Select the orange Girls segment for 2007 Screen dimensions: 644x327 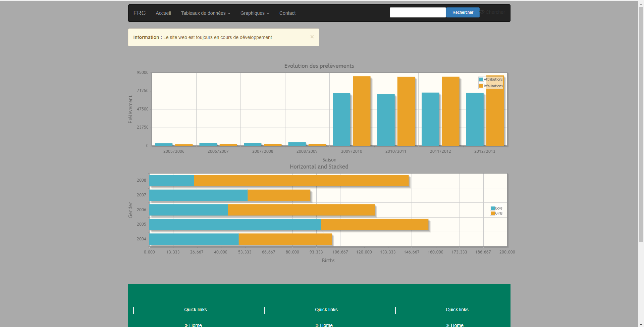[x=279, y=195]
